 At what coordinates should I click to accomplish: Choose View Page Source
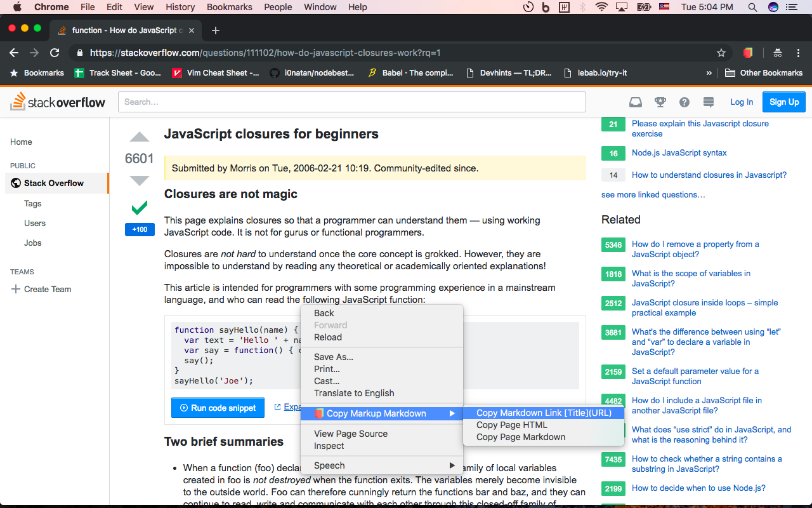[x=382, y=434]
